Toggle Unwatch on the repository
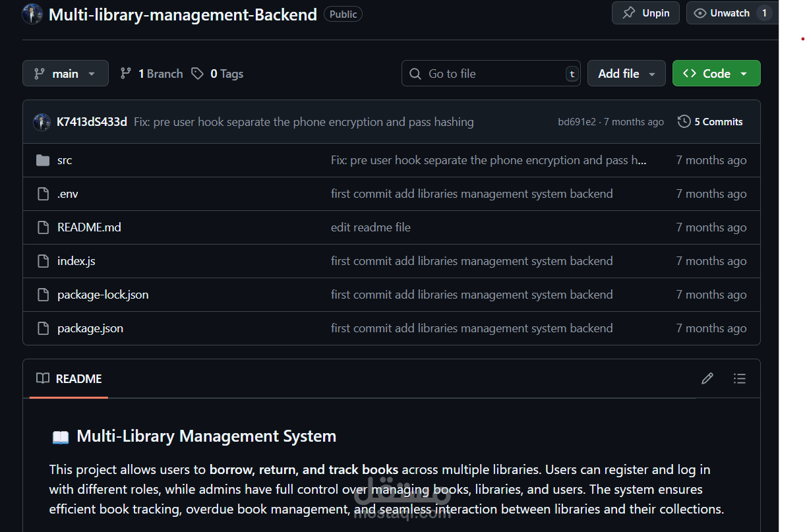This screenshot has width=805, height=532. [729, 13]
